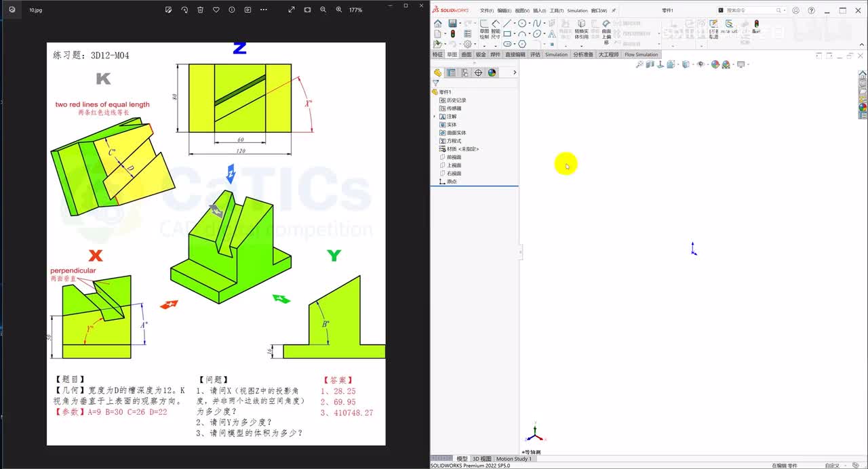Switch to the Flow Simulation ribbon tab
Viewport: 868px width, 469px height.
click(642, 54)
